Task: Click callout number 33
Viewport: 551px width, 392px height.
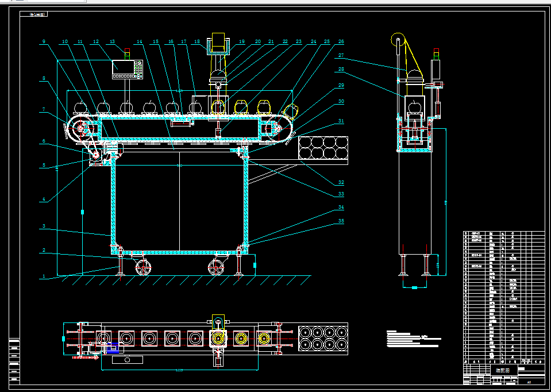Action: pyautogui.click(x=341, y=194)
